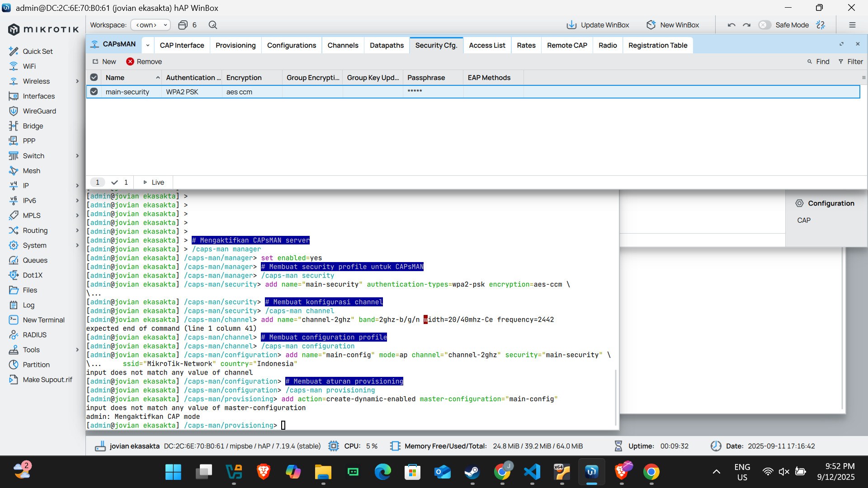868x488 pixels.
Task: Open New Terminal
Action: coord(43,319)
